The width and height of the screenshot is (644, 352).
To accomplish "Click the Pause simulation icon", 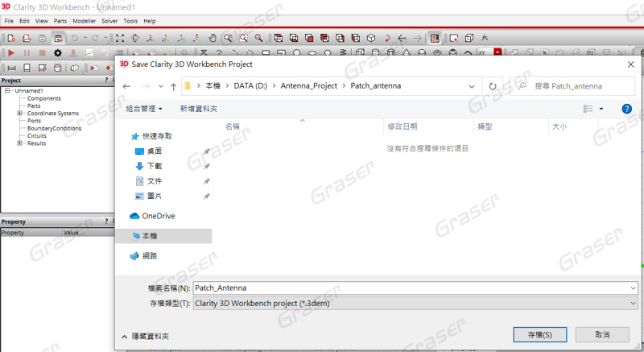I will (27, 53).
